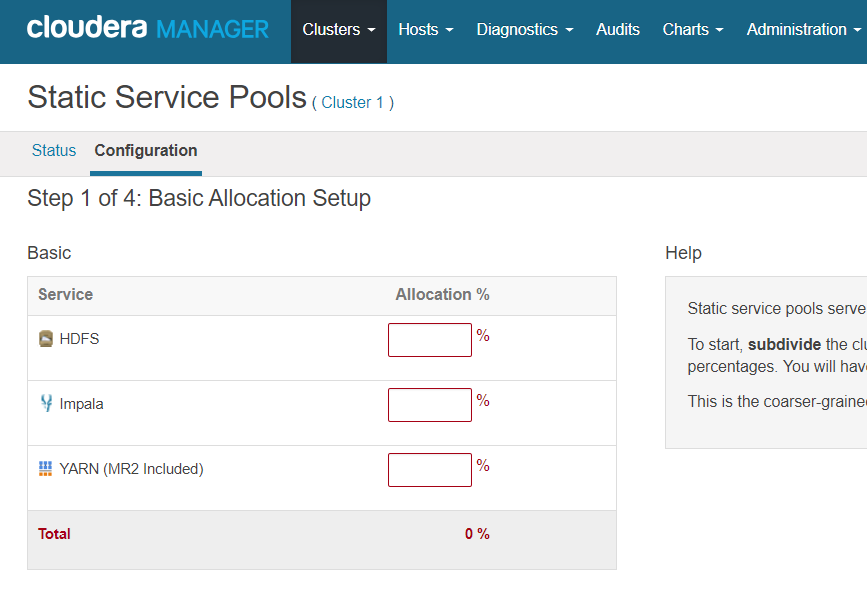
Task: Expand the Charts dropdown
Action: click(x=692, y=29)
